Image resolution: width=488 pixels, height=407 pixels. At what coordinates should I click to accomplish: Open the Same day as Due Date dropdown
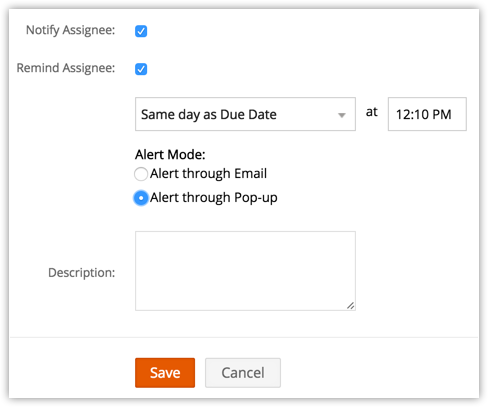[x=245, y=114]
